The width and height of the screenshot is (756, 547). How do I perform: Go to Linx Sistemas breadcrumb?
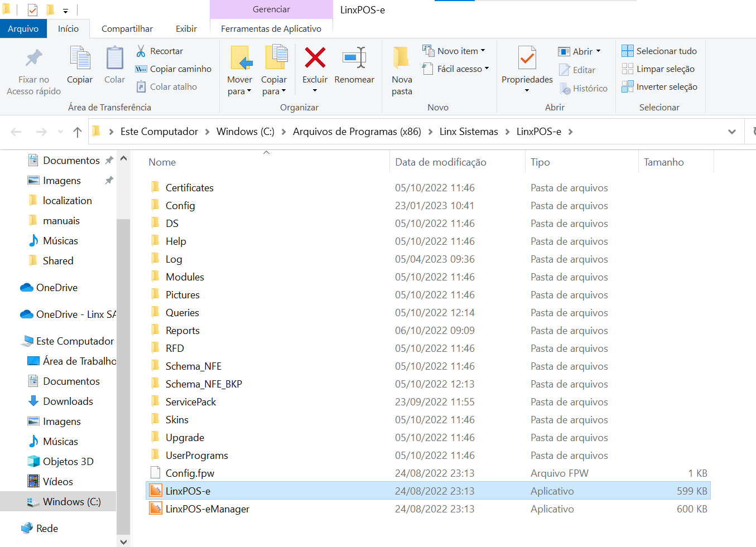[x=469, y=132]
